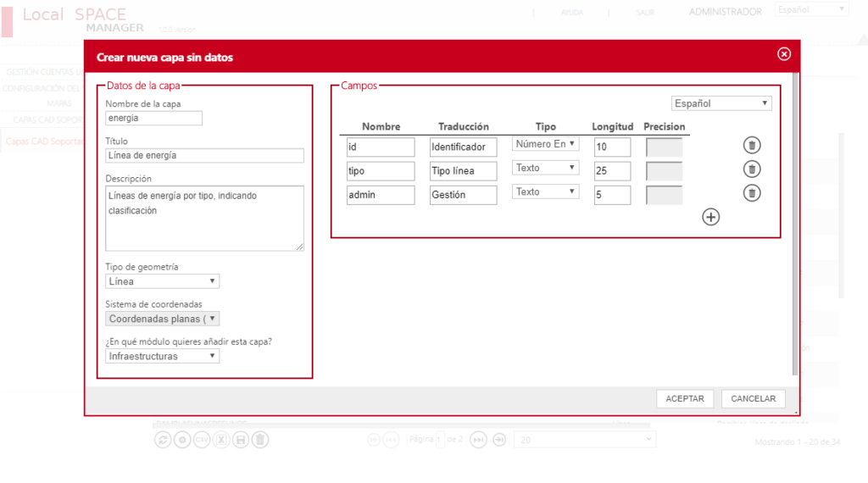Remove the admin field row
This screenshot has height=483, width=868.
coord(752,193)
